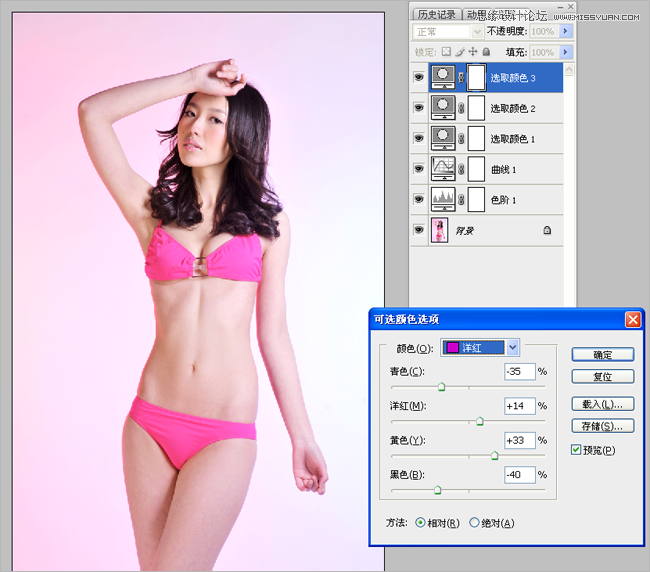Close the 可选颜色选项 dialog
This screenshot has width=650, height=572.
click(633, 320)
